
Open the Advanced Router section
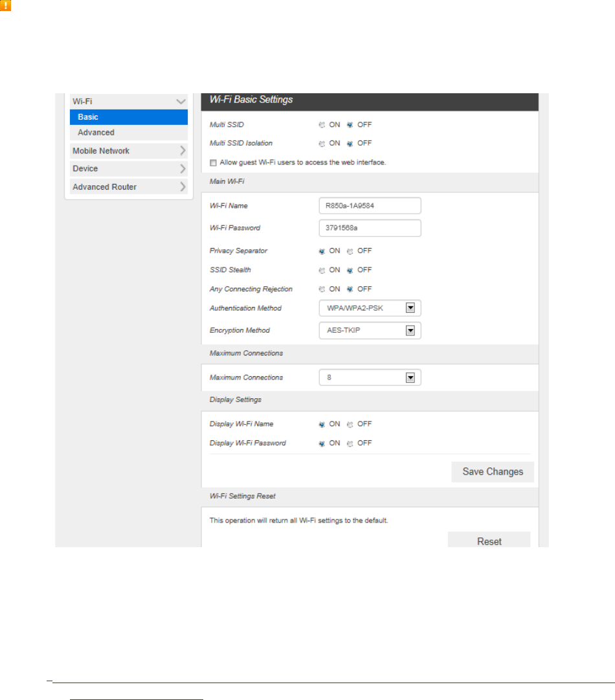tap(129, 186)
